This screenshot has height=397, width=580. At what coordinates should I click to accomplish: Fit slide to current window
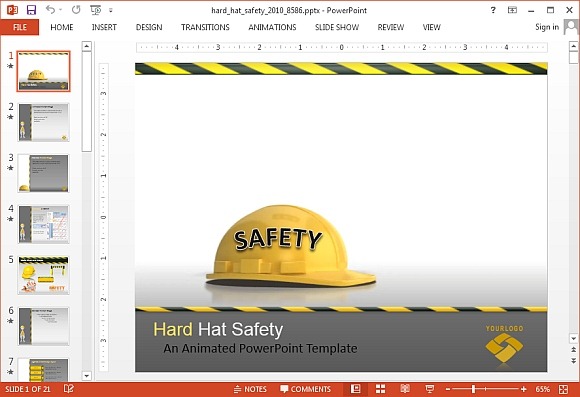pyautogui.click(x=563, y=389)
